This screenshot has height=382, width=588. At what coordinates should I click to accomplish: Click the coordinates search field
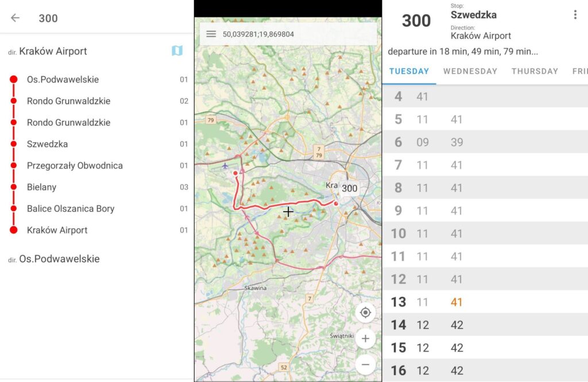coord(287,34)
